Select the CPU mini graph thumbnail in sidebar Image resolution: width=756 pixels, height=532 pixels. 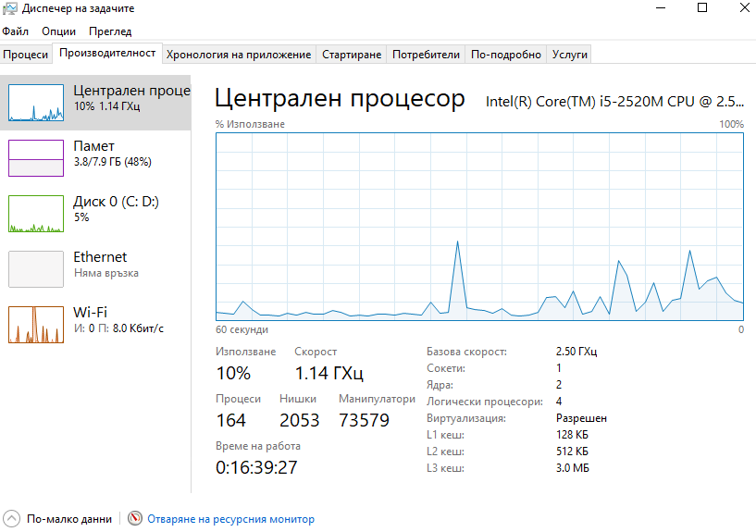36,103
